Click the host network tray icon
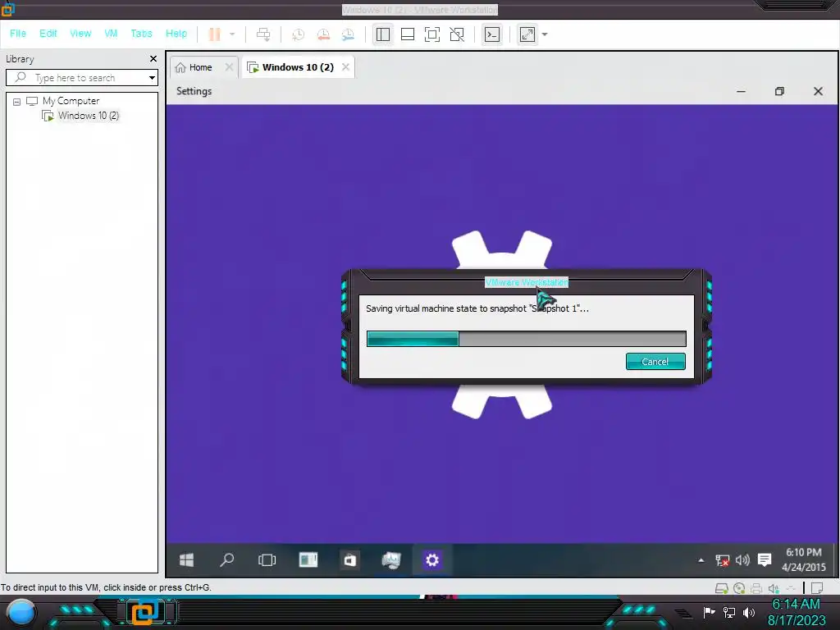This screenshot has width=840, height=630. [x=729, y=612]
